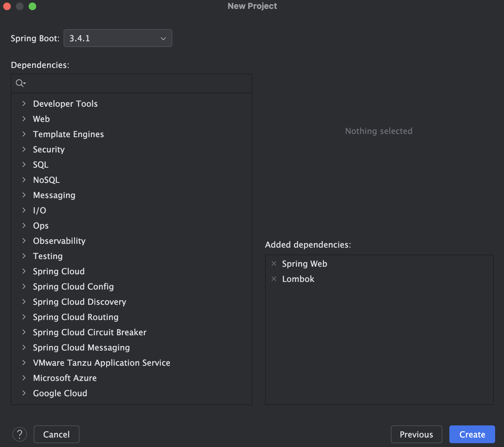The width and height of the screenshot is (504, 447).
Task: Expand the Developer Tools category
Action: (24, 103)
